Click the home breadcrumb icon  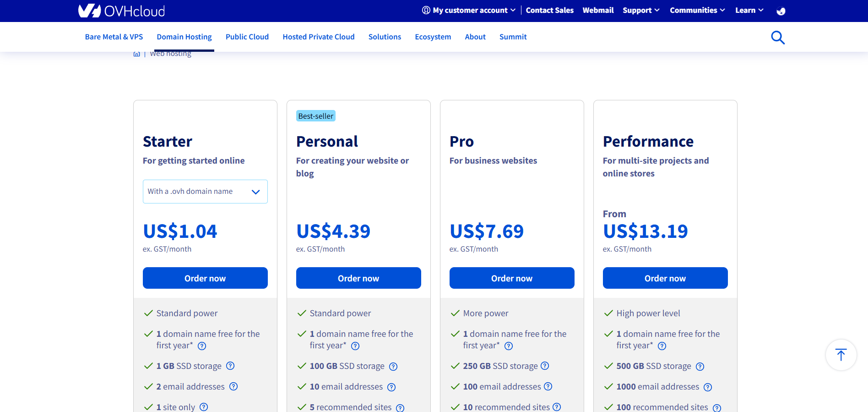coord(136,54)
